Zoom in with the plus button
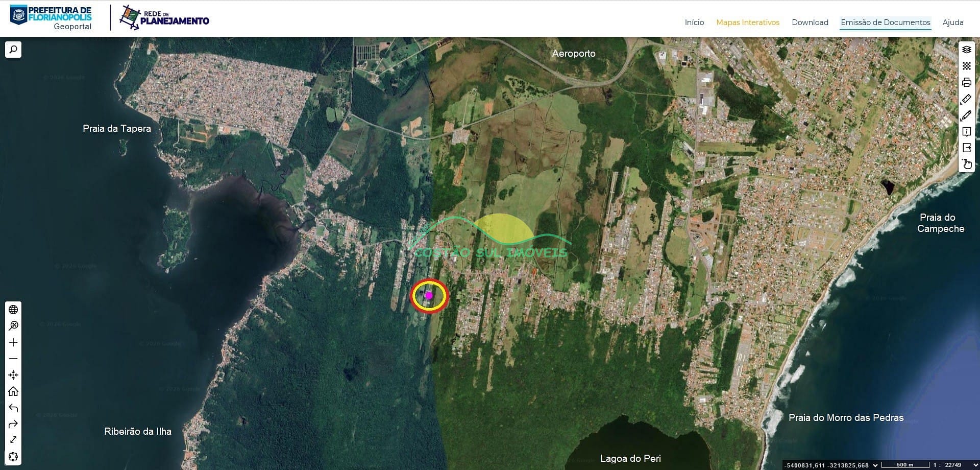This screenshot has width=980, height=470. (13, 342)
